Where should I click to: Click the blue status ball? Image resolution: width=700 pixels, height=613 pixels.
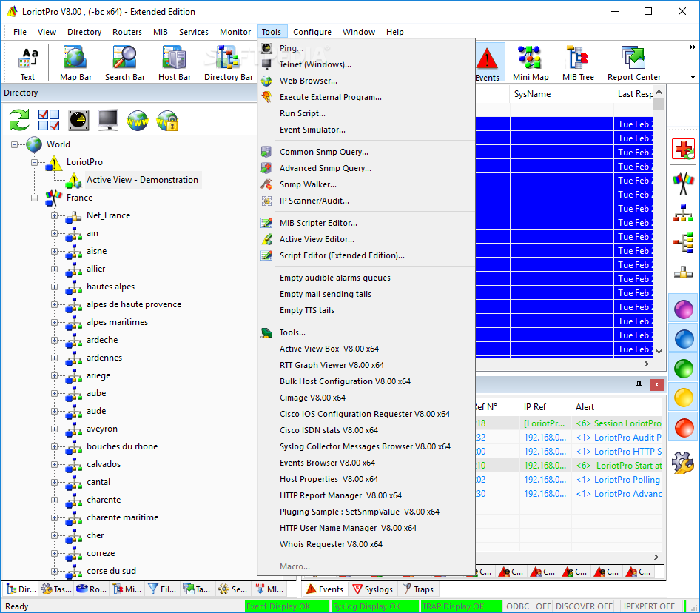click(x=684, y=339)
